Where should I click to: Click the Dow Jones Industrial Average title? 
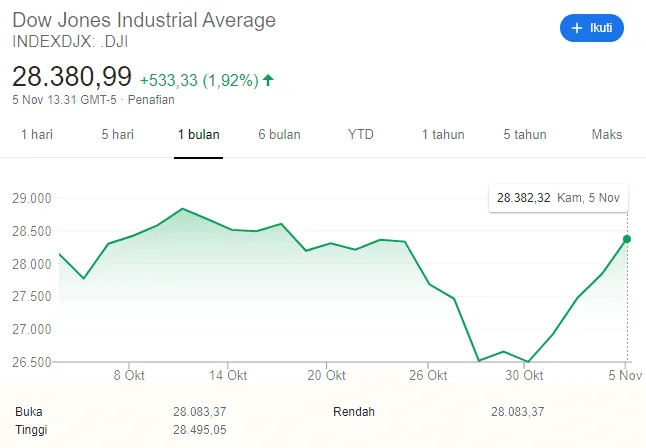tap(144, 20)
